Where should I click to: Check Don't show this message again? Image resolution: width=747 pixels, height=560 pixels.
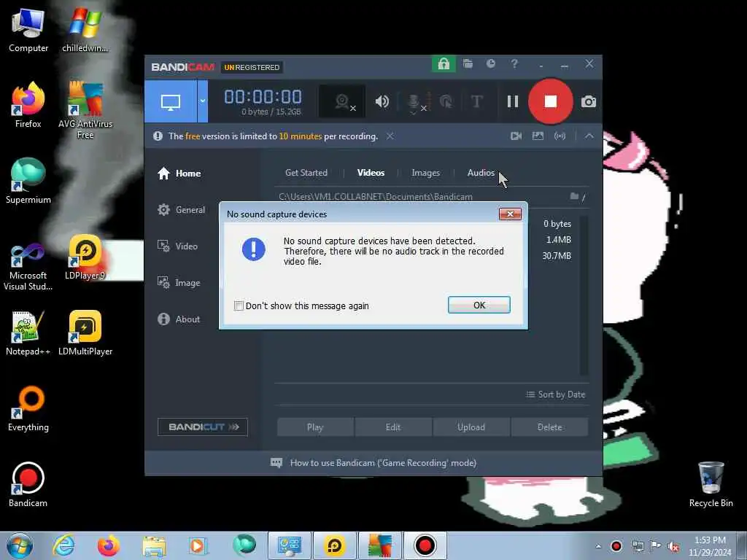239,306
